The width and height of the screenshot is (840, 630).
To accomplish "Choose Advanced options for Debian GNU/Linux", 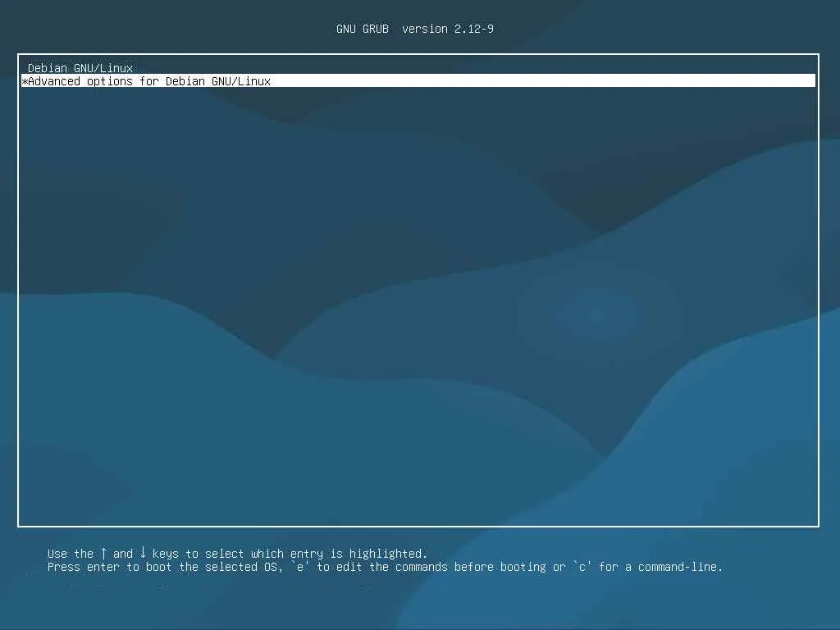I will (x=418, y=81).
